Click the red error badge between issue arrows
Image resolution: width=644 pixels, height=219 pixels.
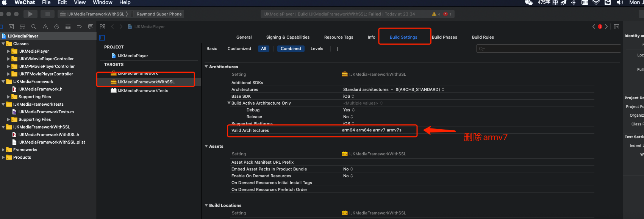click(600, 27)
